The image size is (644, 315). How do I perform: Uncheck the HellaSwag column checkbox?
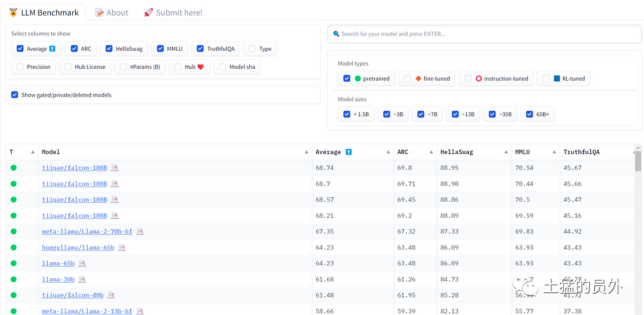(109, 48)
